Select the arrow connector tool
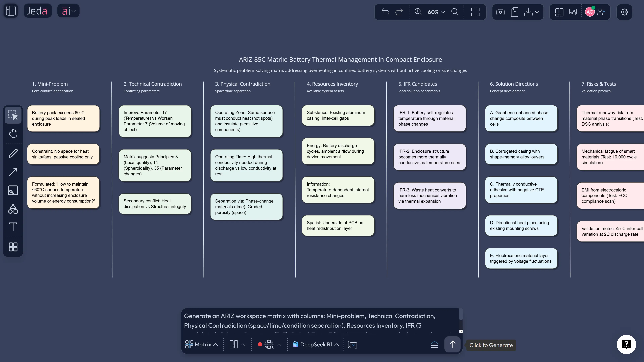The height and width of the screenshot is (362, 644). 13,172
